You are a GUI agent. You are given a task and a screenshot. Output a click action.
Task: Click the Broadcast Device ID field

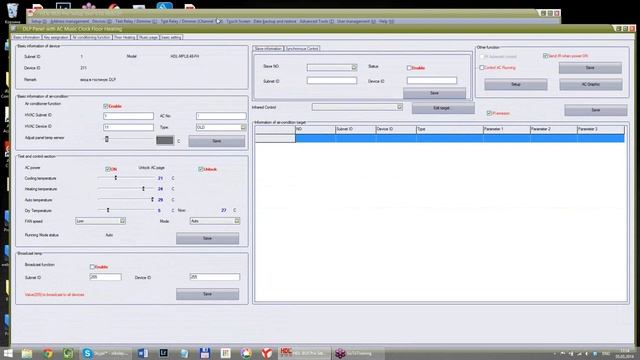[x=215, y=277]
